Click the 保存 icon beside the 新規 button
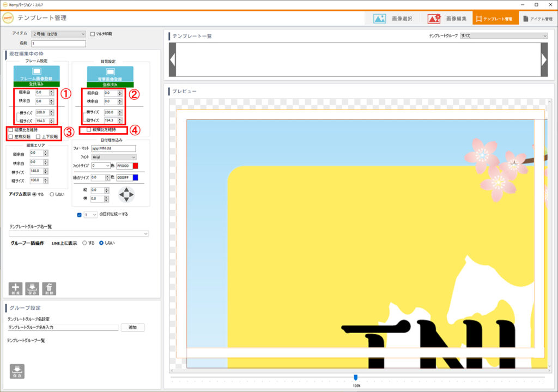The height and width of the screenshot is (392, 558). point(32,288)
